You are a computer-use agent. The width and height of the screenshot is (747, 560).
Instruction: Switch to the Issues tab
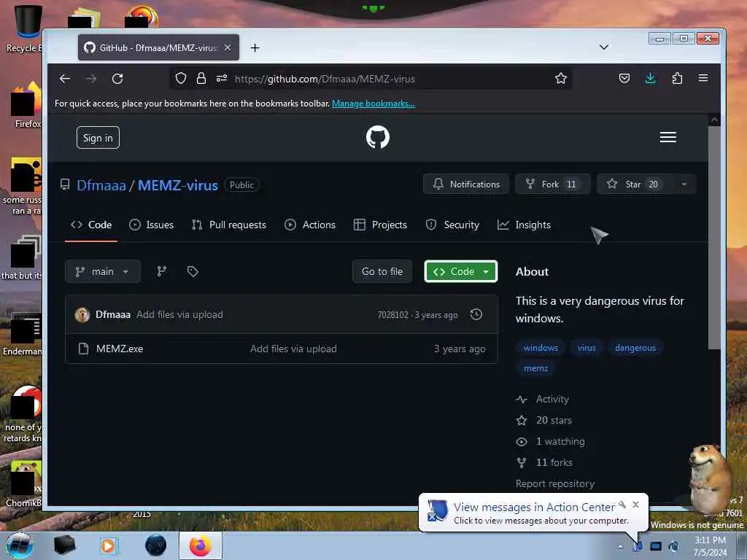151,225
